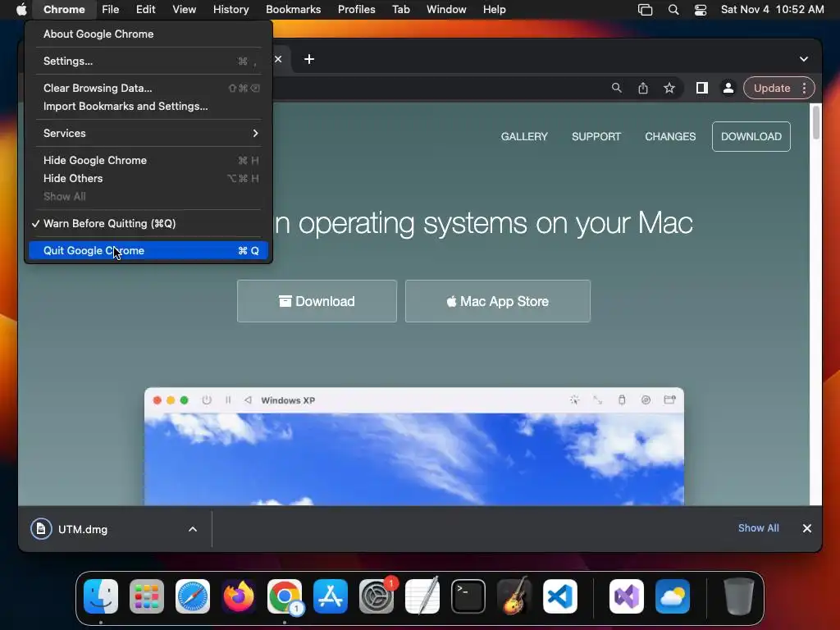Select Clear Browsing Data...
Screen dimensions: 840x630
tap(148, 88)
